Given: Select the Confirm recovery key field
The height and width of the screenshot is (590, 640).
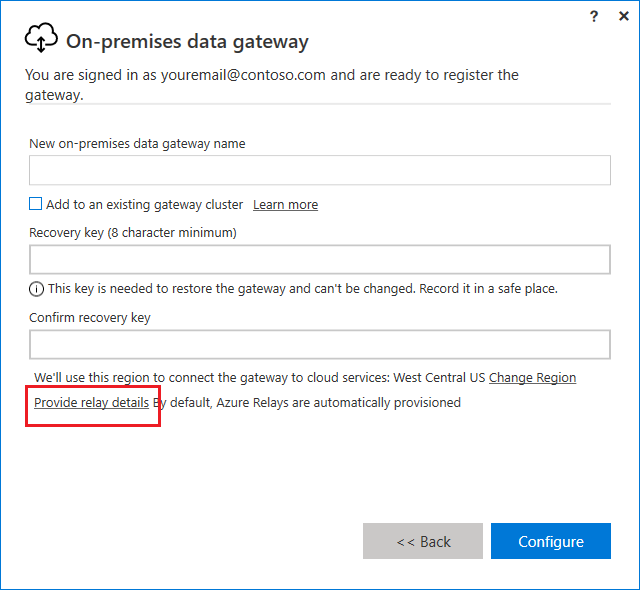Looking at the screenshot, I should [320, 345].
